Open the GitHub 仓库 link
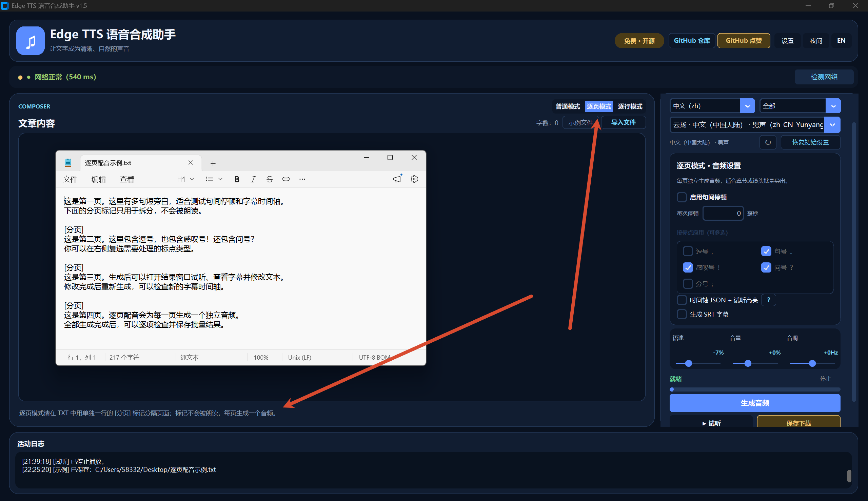Viewport: 868px width, 501px height. pos(692,41)
